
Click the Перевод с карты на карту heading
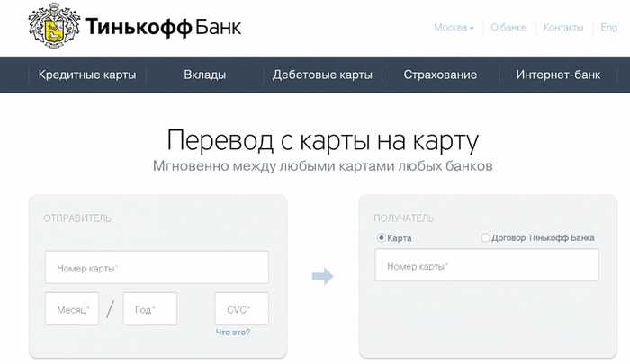point(322,140)
